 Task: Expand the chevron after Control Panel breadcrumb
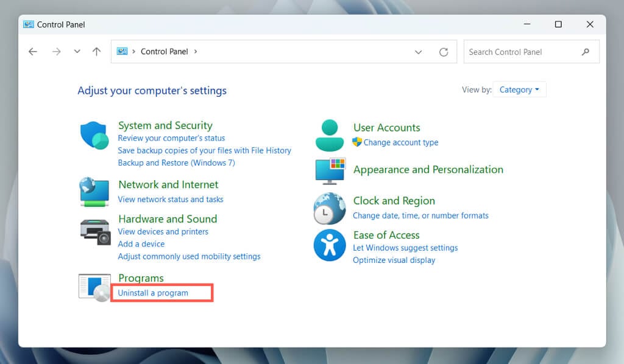tap(196, 52)
